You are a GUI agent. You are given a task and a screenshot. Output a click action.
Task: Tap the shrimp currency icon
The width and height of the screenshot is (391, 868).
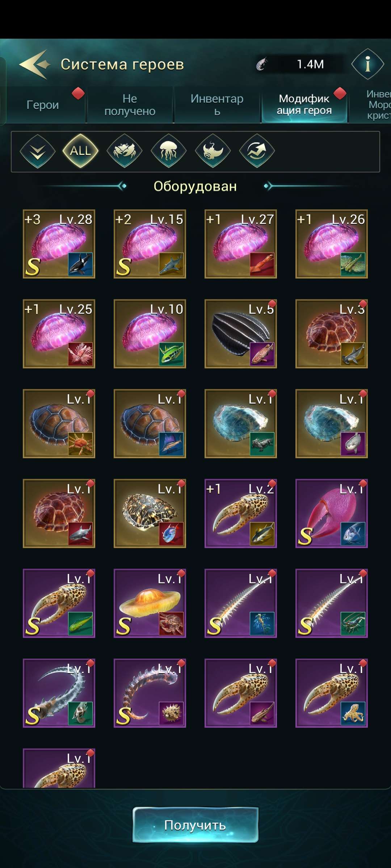262,64
